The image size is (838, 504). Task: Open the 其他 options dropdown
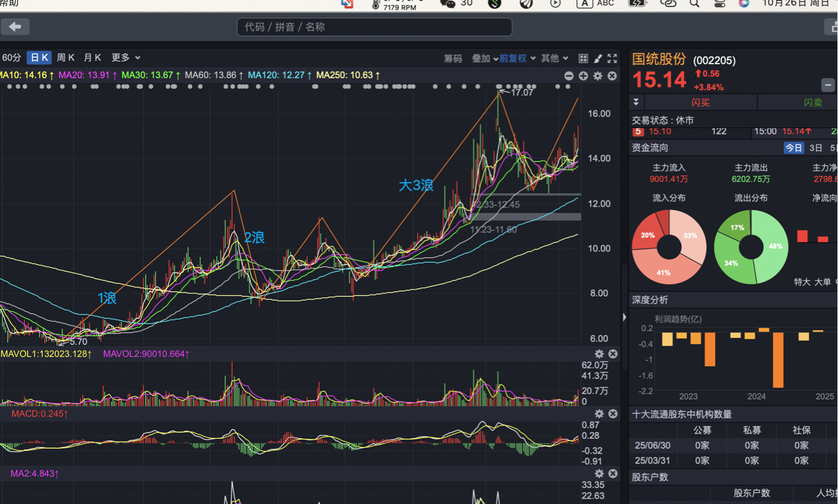pos(555,58)
